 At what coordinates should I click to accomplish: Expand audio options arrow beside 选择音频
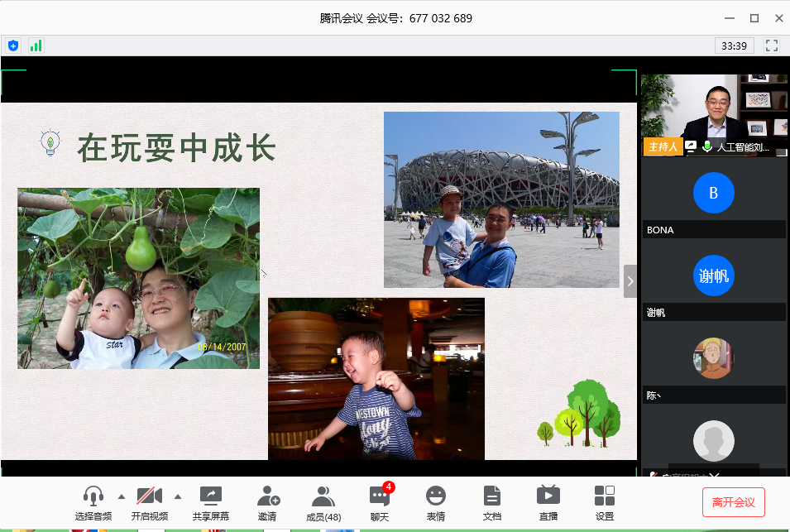pyautogui.click(x=122, y=496)
